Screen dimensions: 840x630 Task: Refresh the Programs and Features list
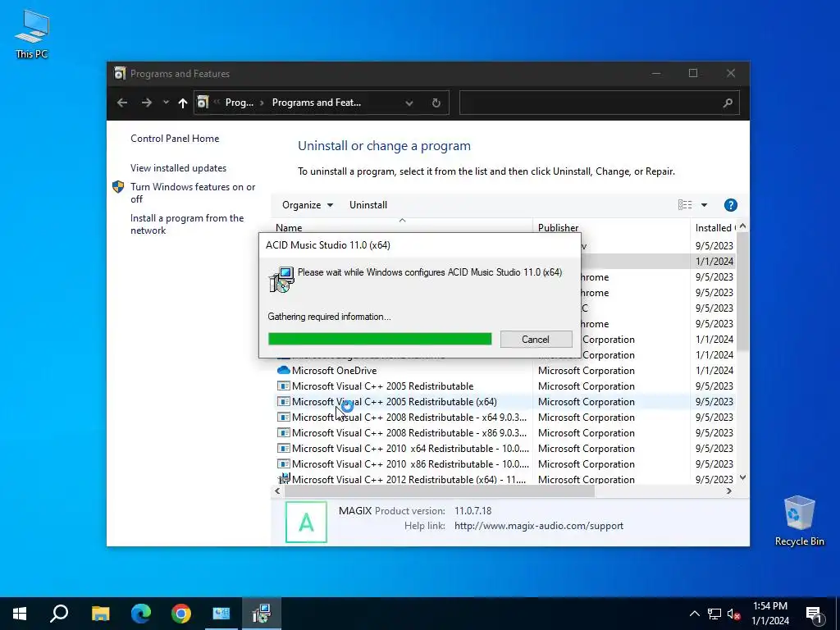pos(436,103)
